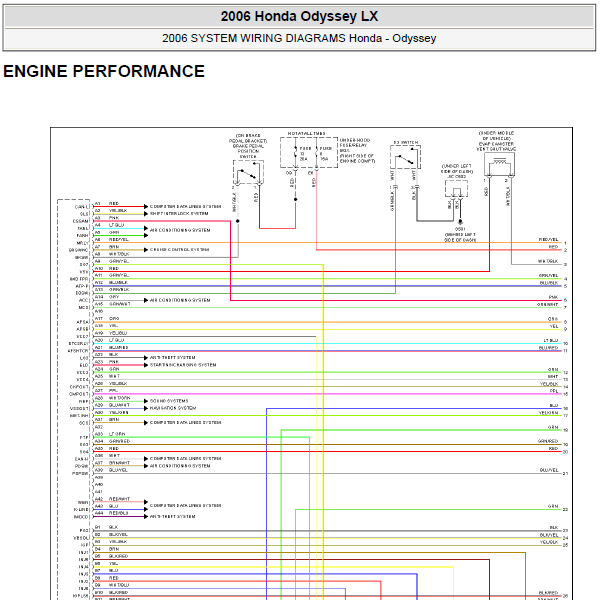Viewport: 601px width, 600px height.
Task: Click the 'BLU/YEL' label at line 21 on right
Action: 549,470
